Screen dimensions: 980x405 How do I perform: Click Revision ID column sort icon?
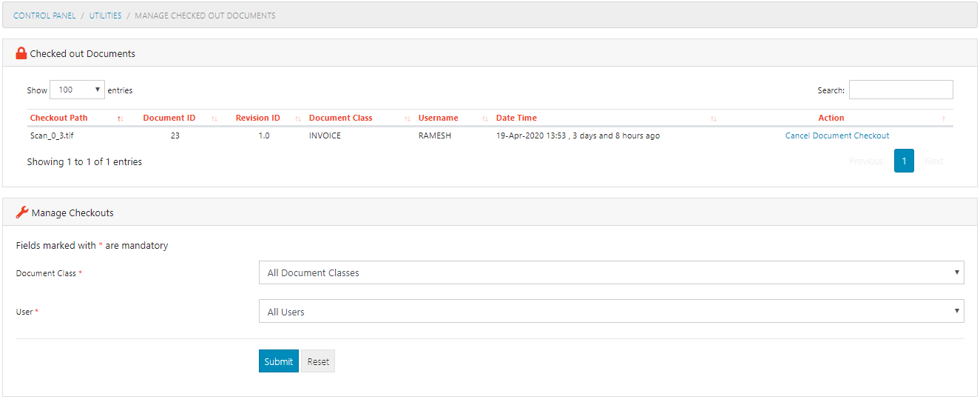pos(298,118)
